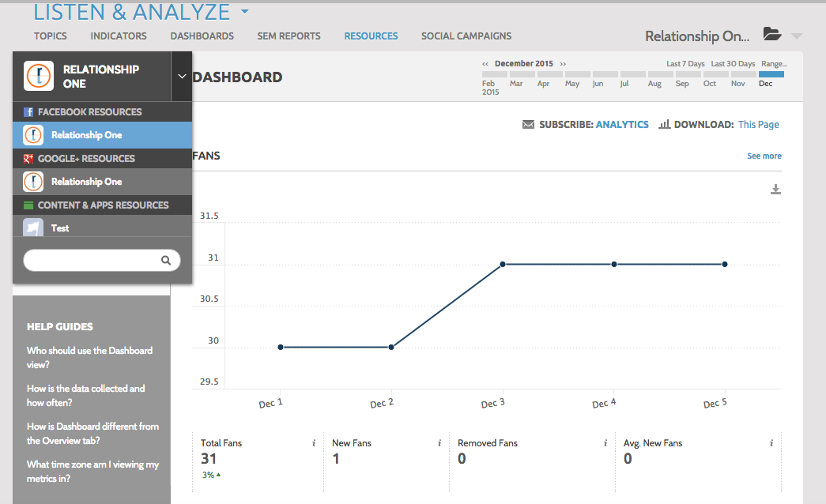Click See more in Fans section
Screen dimensions: 826x504
click(x=764, y=156)
